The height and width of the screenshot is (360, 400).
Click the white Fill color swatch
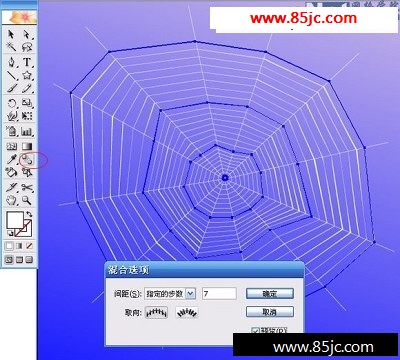point(15,220)
